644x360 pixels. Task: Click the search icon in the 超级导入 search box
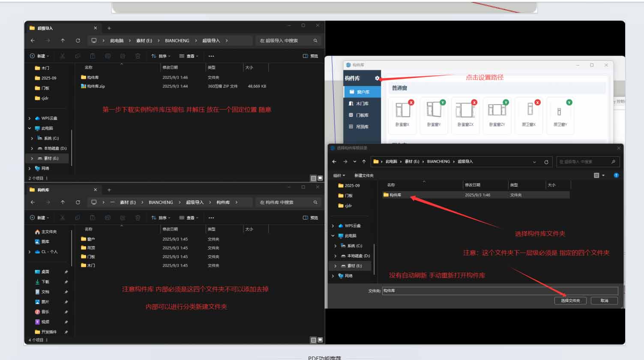(x=315, y=41)
